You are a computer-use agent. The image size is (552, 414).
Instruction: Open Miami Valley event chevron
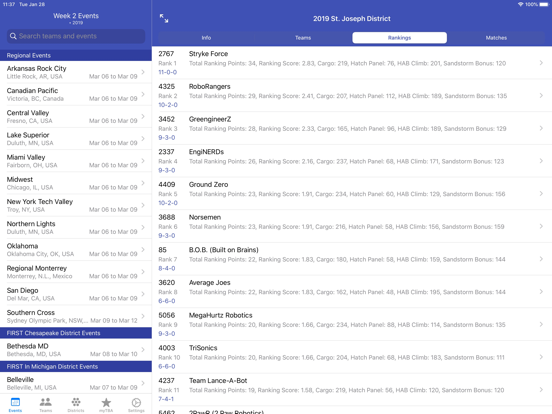pos(143,161)
